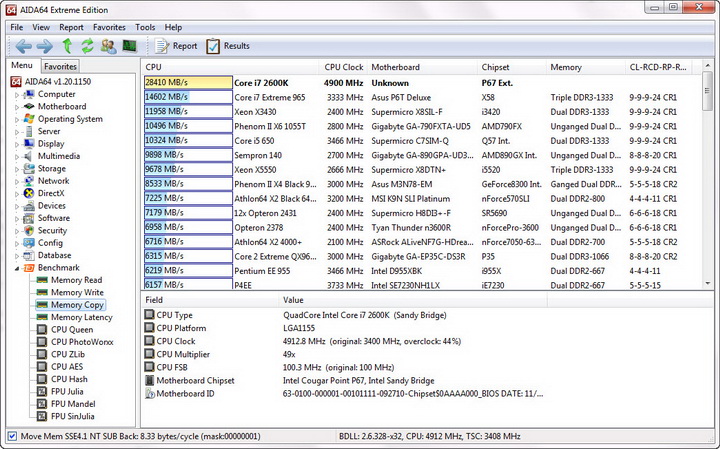Image resolution: width=720 pixels, height=449 pixels.
Task: Open the View menu
Action: (x=41, y=28)
